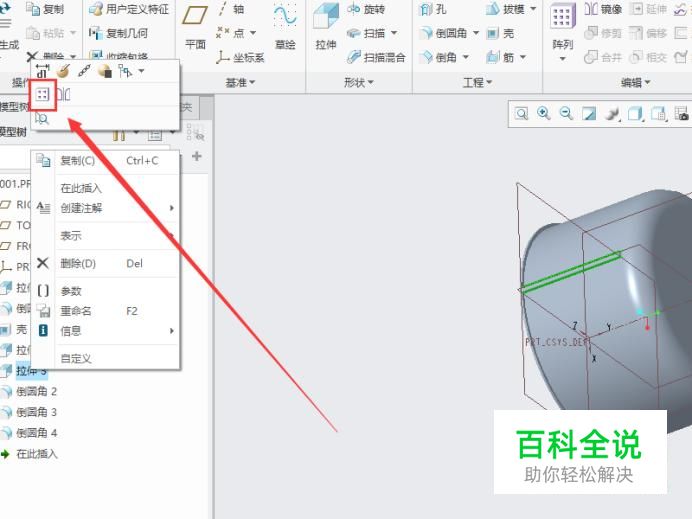Choose 自定义 in the context menu
This screenshot has height=519, width=692.
click(x=106, y=358)
